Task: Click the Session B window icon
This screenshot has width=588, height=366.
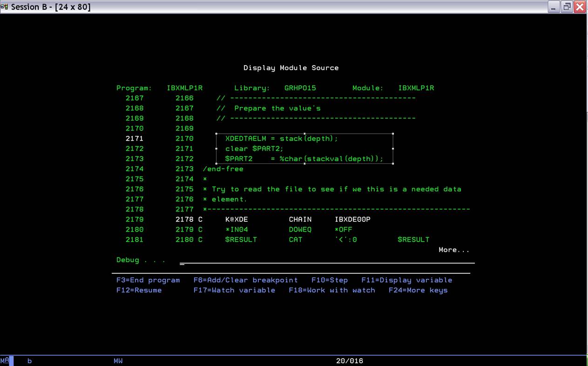Action: 4,7
